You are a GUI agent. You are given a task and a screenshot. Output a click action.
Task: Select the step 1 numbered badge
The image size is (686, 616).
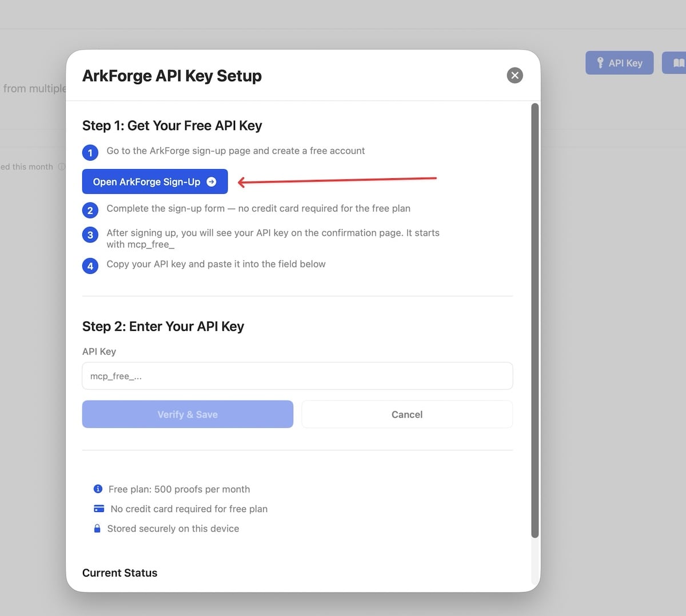(90, 153)
